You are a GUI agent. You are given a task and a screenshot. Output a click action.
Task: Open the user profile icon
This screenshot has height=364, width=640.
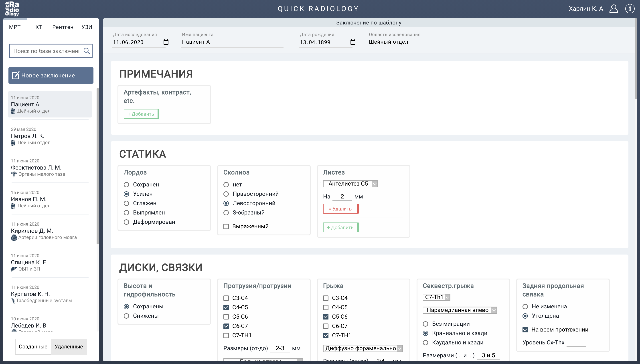pyautogui.click(x=614, y=9)
